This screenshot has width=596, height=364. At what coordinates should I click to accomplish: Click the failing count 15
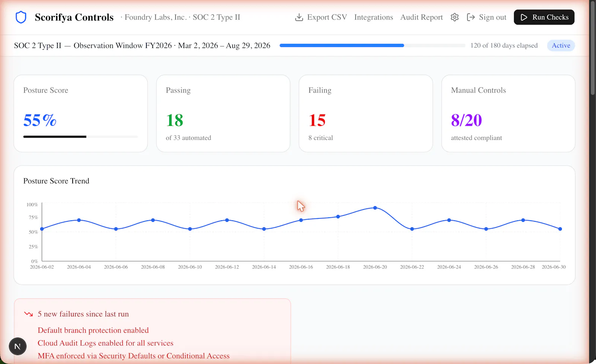pyautogui.click(x=317, y=120)
